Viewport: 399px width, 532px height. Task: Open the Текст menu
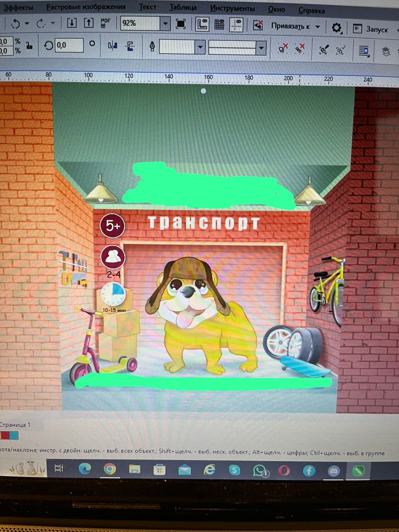pos(147,7)
